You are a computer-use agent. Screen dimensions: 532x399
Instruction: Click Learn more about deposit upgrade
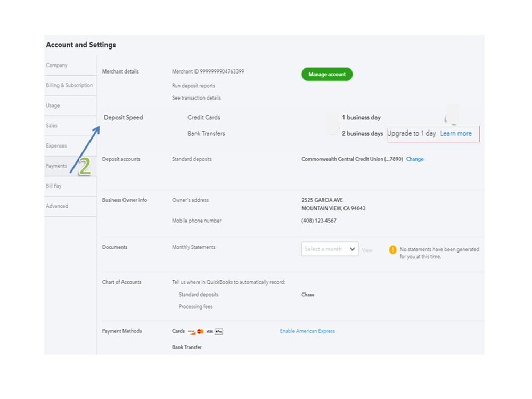[x=456, y=134]
